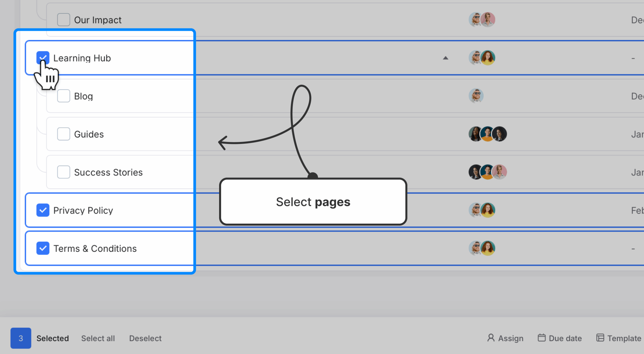Click the Assign person icon
This screenshot has width=644, height=354.
[x=491, y=338]
